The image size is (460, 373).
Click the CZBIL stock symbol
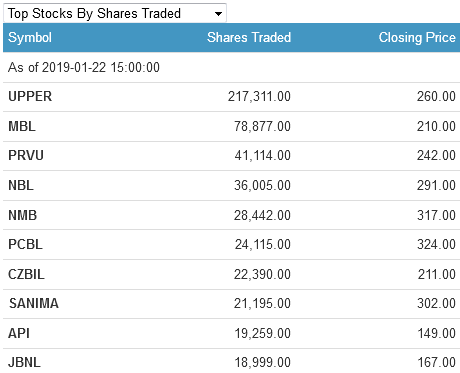pos(26,274)
